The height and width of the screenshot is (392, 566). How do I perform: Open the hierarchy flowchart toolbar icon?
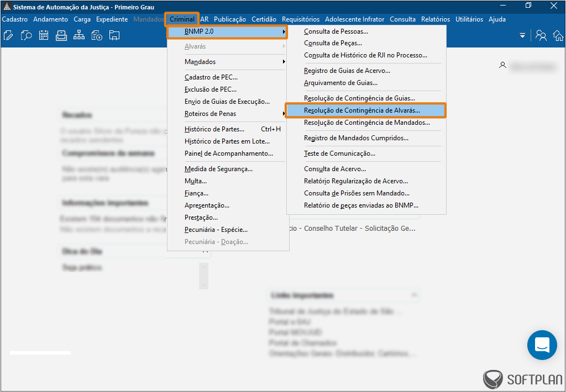click(x=78, y=35)
